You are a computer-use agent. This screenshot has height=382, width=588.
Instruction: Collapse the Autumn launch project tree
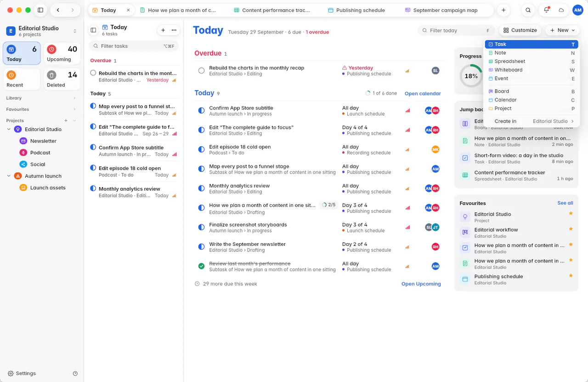(x=9, y=176)
